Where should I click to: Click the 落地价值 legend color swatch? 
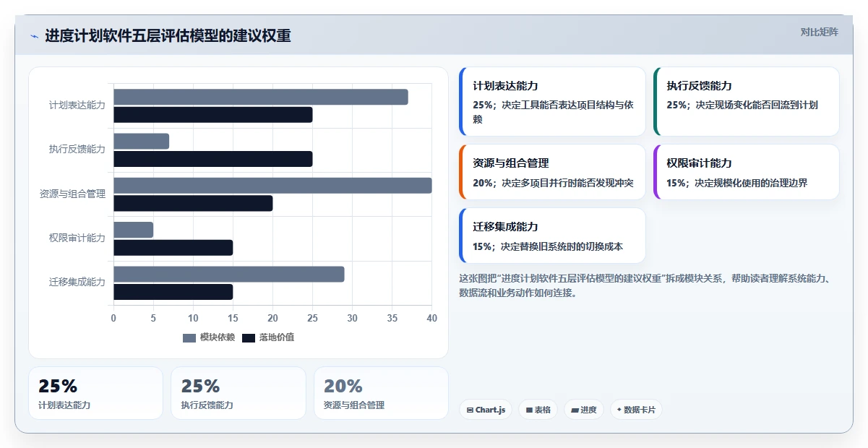click(249, 337)
